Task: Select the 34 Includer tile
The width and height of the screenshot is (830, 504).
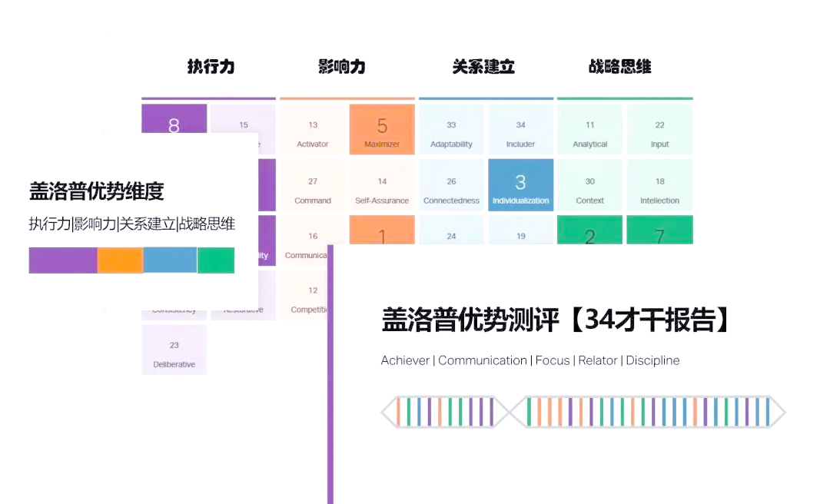Action: pos(520,129)
